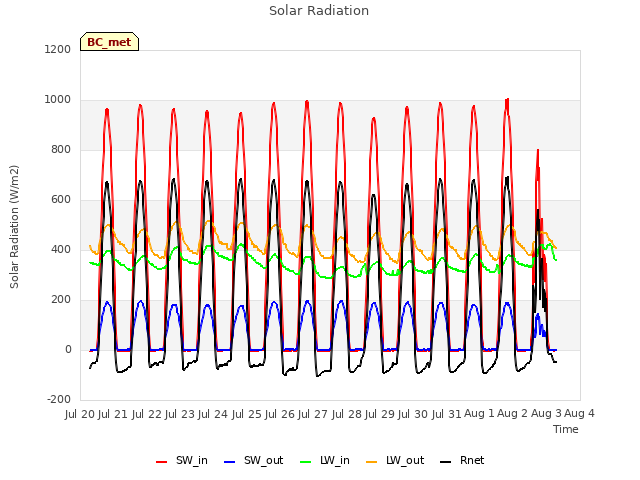
Task: Click the Jul 31 x-axis label
Action: (x=447, y=414)
